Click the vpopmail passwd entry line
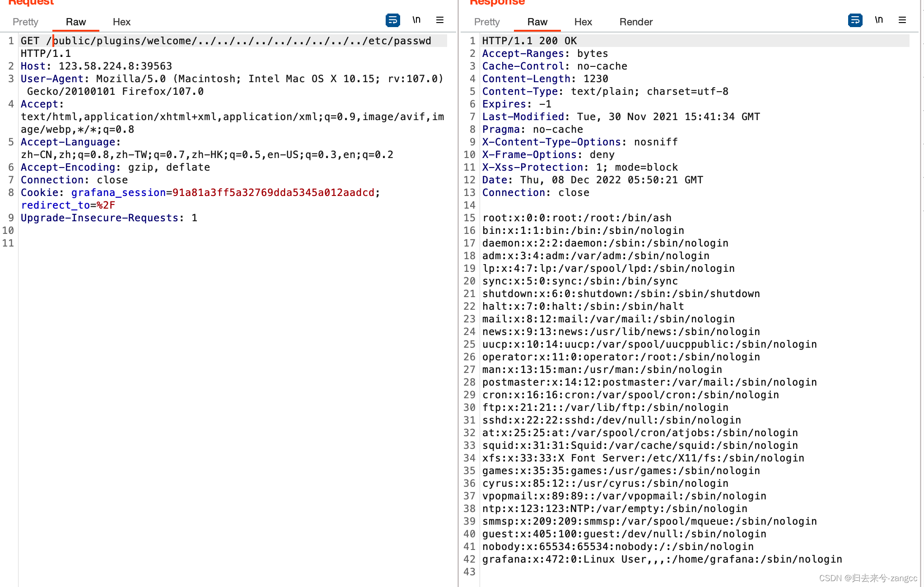Screen dimensions: 924x587 [624, 496]
